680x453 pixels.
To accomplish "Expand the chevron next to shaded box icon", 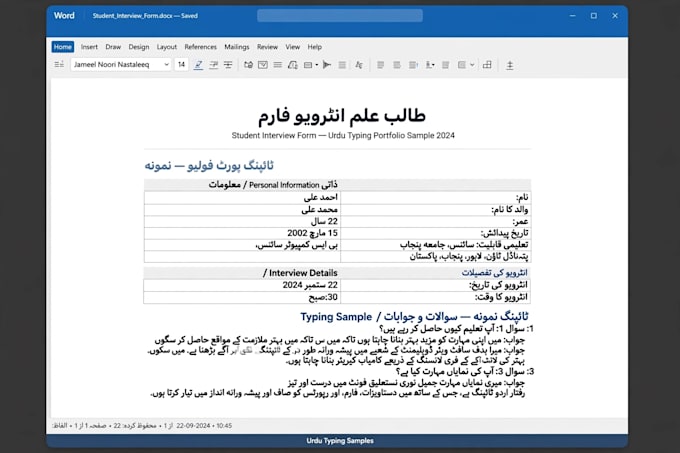I will coord(472,65).
